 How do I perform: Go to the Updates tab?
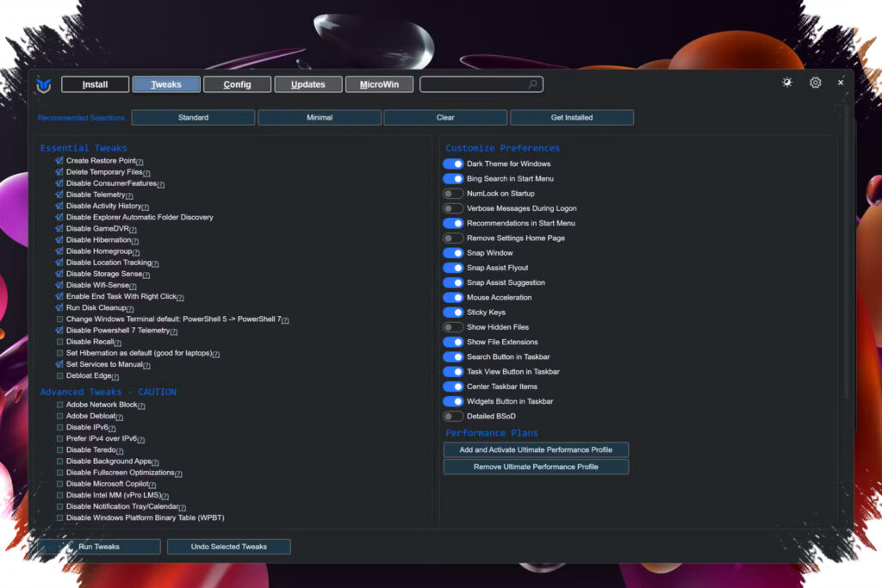[x=307, y=84]
